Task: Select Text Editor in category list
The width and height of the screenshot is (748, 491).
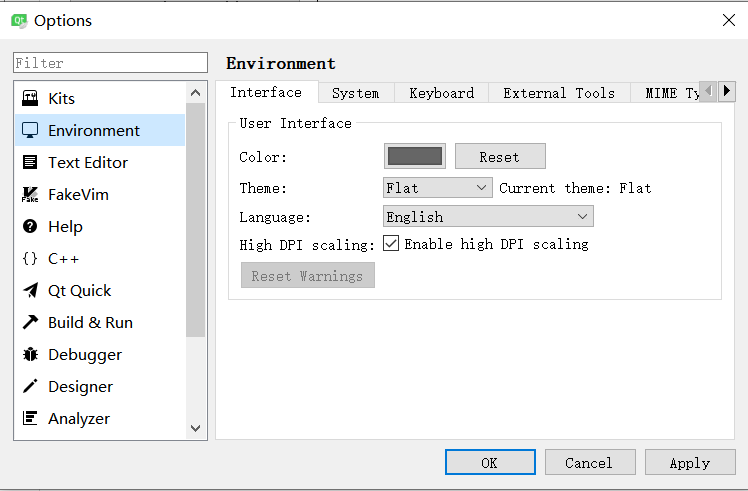Action: pyautogui.click(x=100, y=162)
